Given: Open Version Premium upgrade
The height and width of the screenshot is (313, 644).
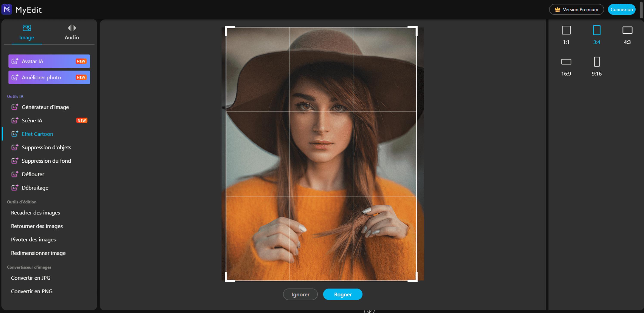Looking at the screenshot, I should pos(576,9).
